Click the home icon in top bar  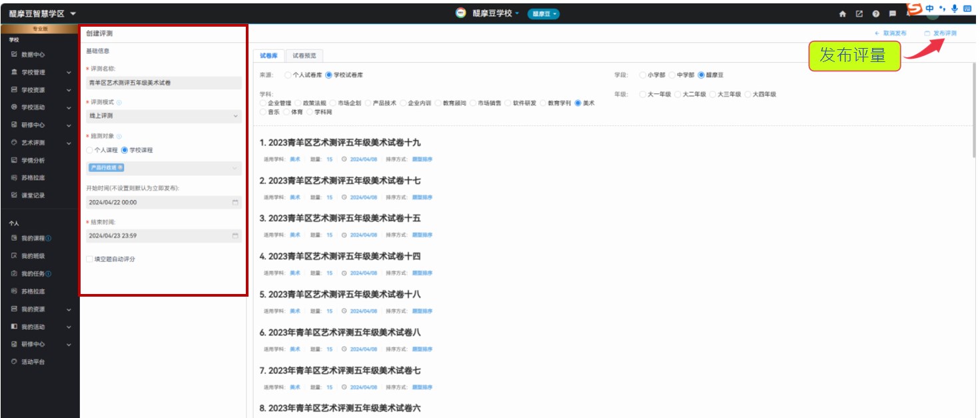tap(842, 14)
